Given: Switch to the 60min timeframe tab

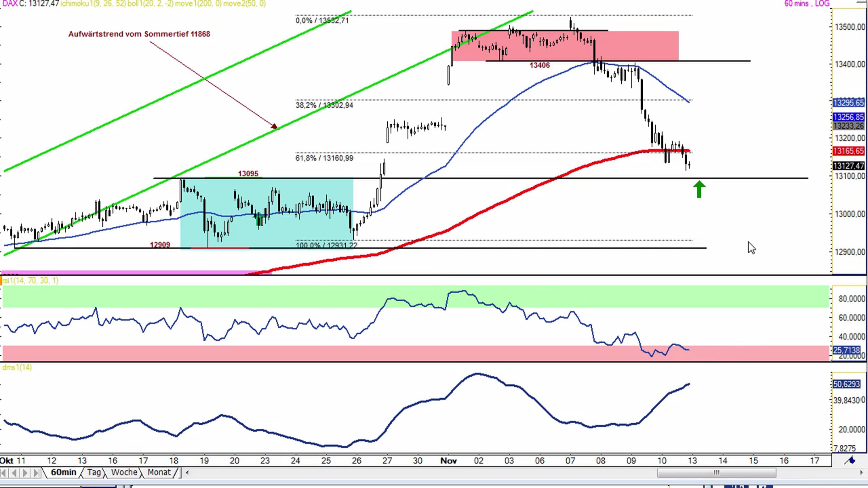Looking at the screenshot, I should [x=63, y=472].
